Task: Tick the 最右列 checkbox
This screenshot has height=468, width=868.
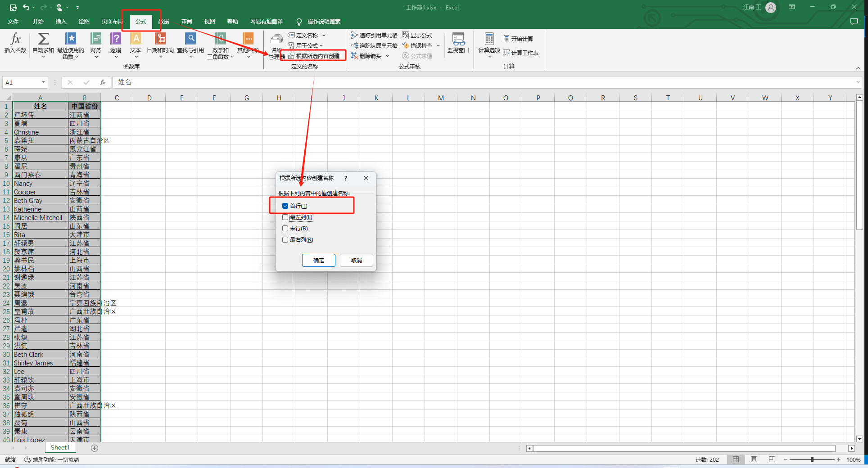Action: [x=285, y=240]
